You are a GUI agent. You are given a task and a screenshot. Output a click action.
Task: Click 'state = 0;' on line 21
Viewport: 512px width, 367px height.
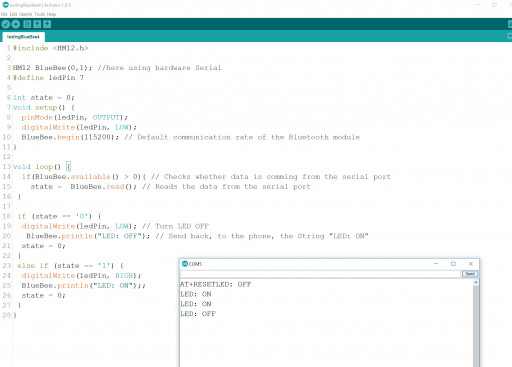43,246
